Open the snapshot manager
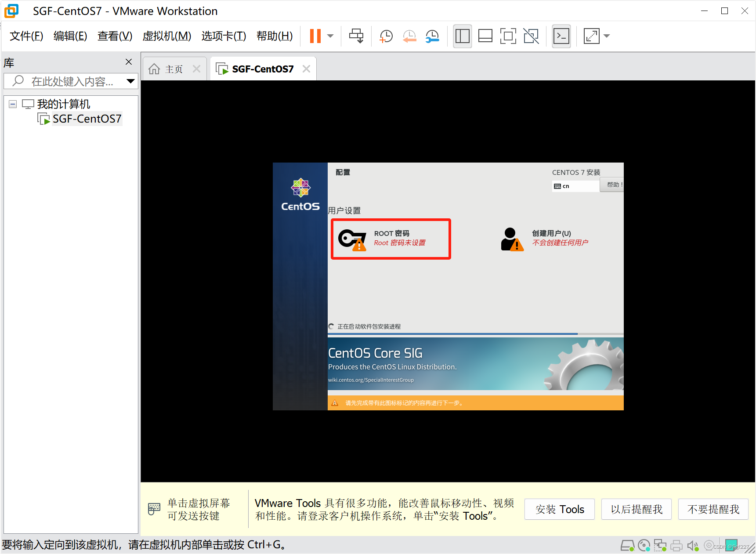The image size is (756, 554). pos(433,36)
